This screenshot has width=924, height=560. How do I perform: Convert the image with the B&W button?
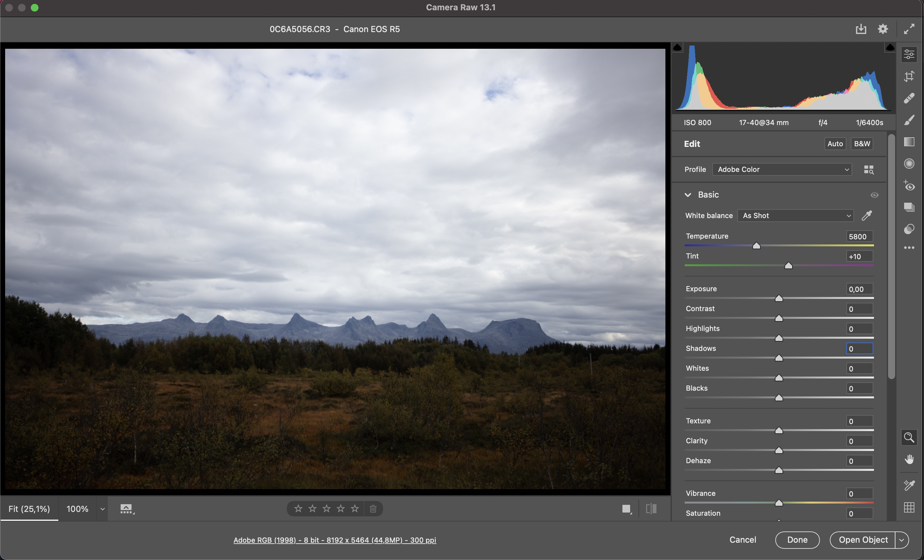[x=862, y=144]
